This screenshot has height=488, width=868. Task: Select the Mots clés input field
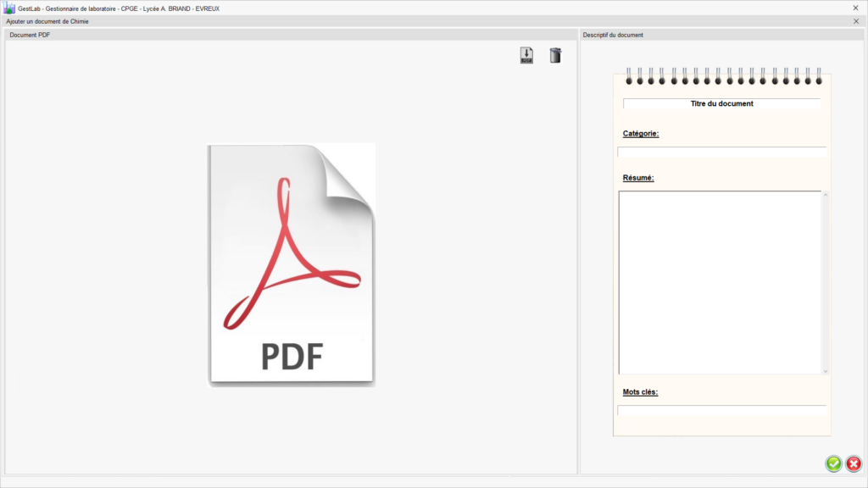click(x=721, y=410)
